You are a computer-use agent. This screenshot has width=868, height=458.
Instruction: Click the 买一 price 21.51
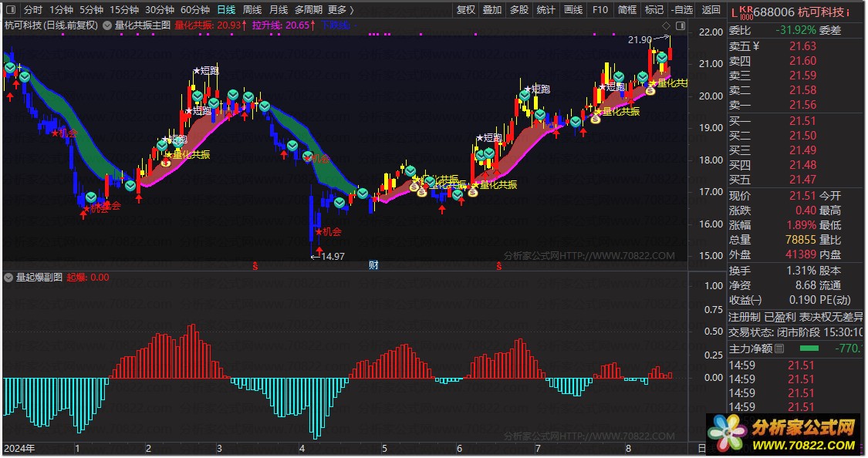[802, 121]
